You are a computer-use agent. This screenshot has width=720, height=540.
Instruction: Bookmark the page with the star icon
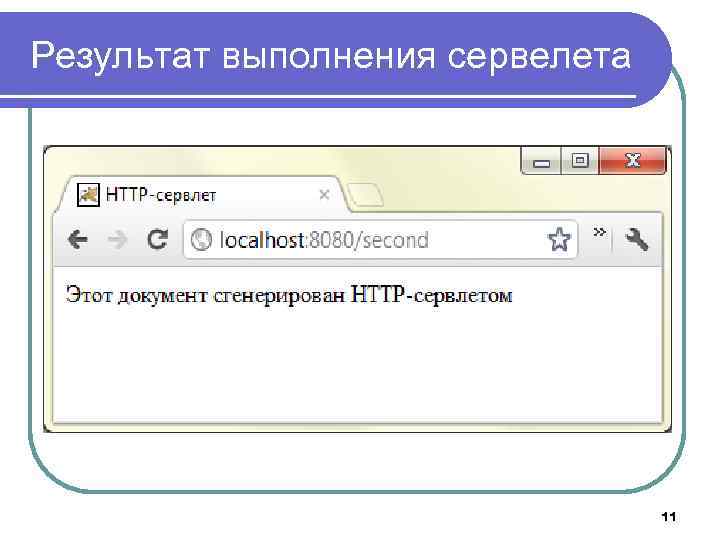(559, 239)
